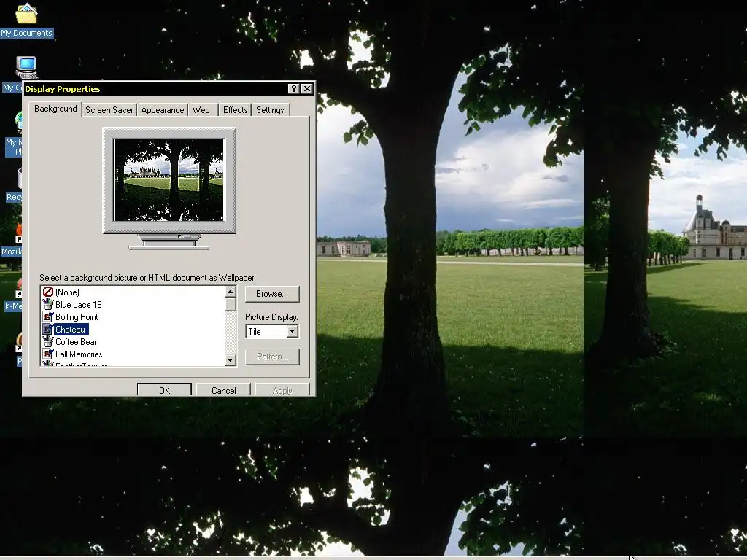
Task: Click the wallpaper list scrollbar thumb
Action: 230,304
